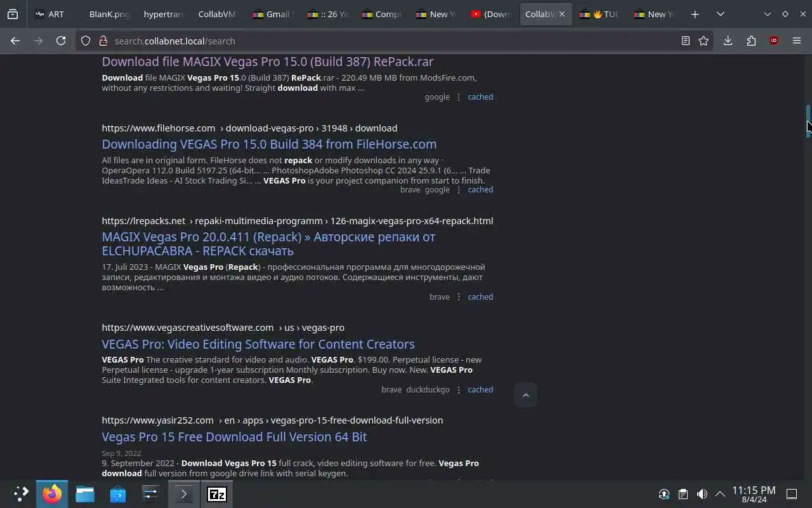Open cached copy of lrepacks.net result
The image size is (812, 508).
click(x=480, y=297)
